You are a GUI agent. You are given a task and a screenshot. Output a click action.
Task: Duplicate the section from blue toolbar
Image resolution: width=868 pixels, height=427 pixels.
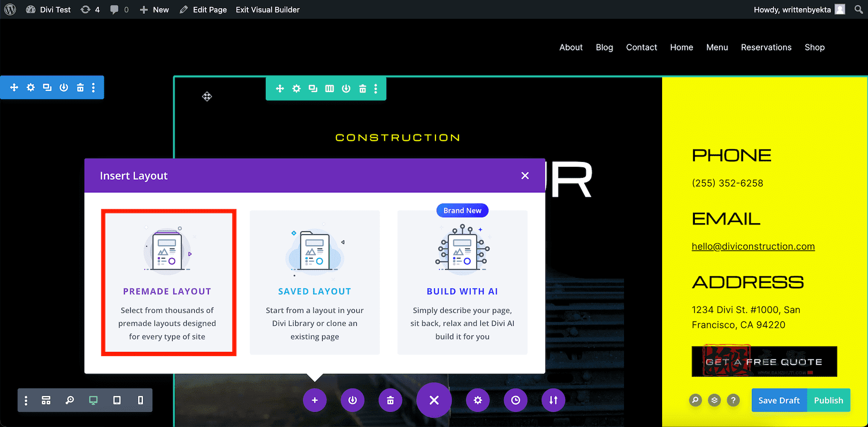click(47, 88)
